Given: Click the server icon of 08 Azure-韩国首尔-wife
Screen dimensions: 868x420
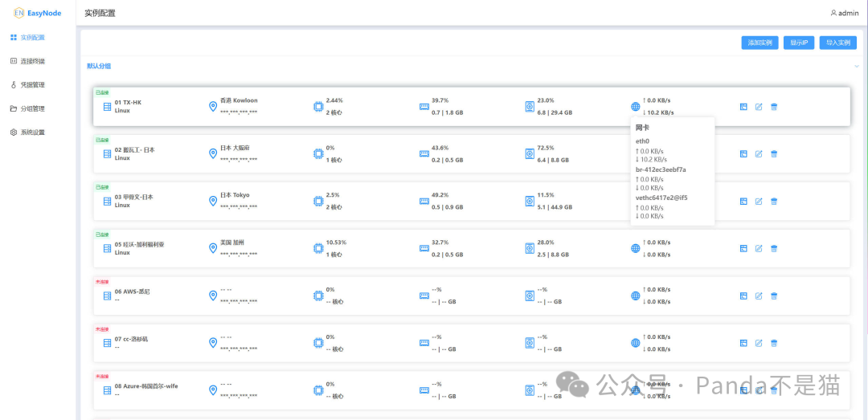Looking at the screenshot, I should [x=108, y=390].
